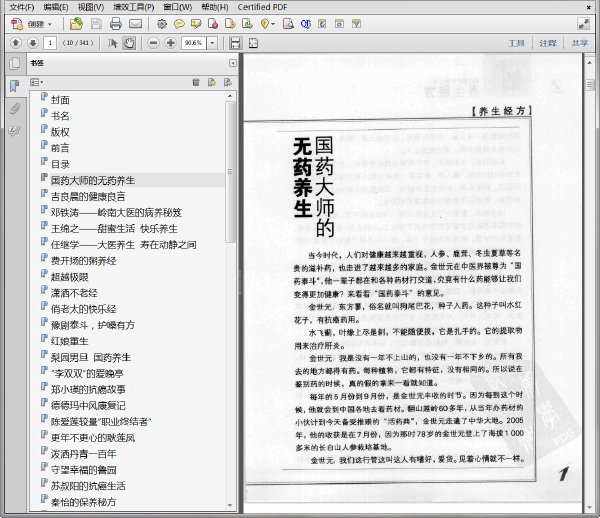The width and height of the screenshot is (600, 518).
Task: Toggle the page thumbnails panel icon
Action: pos(15,63)
